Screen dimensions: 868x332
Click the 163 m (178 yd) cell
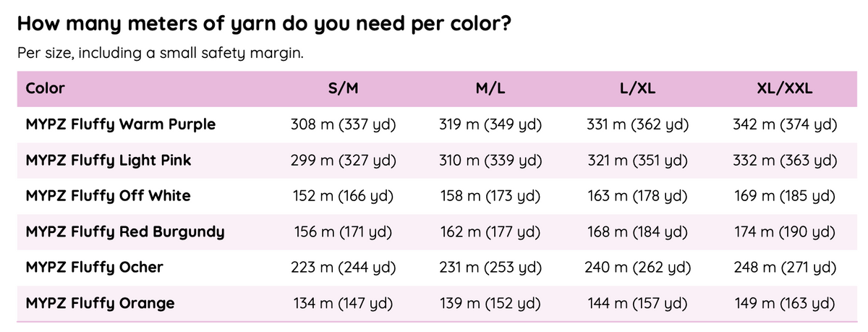tap(638, 196)
